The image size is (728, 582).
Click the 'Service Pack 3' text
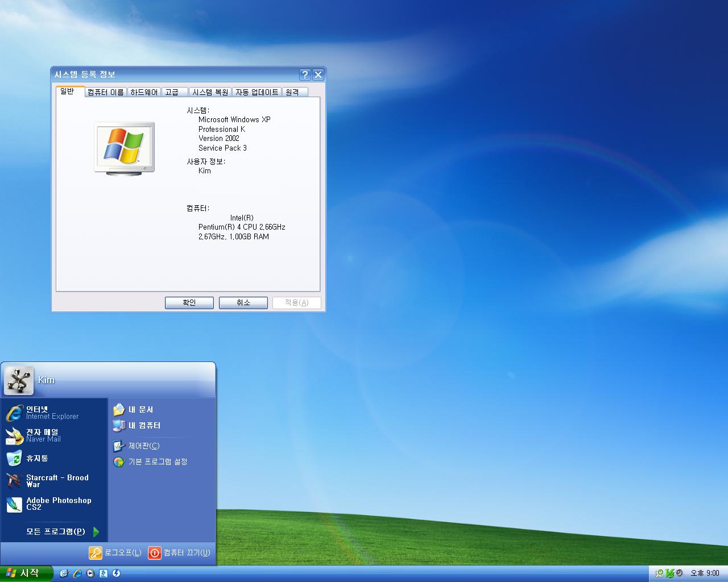click(222, 148)
